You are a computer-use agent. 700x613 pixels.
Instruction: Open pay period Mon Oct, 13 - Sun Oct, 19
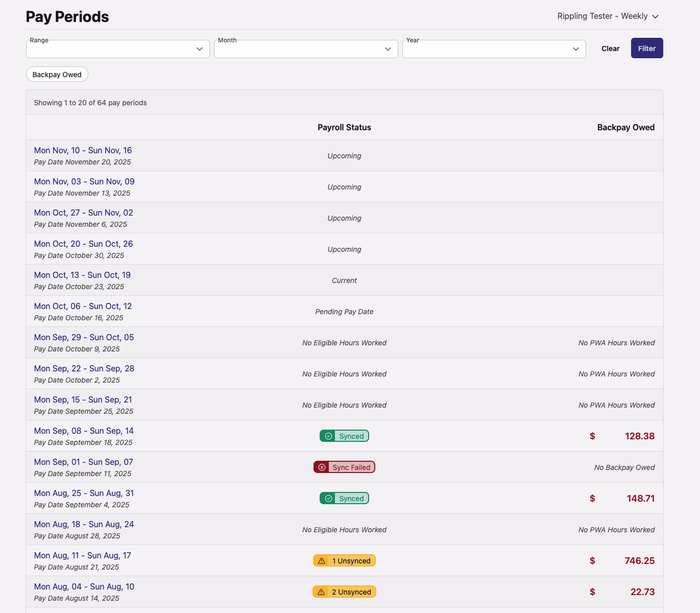82,275
